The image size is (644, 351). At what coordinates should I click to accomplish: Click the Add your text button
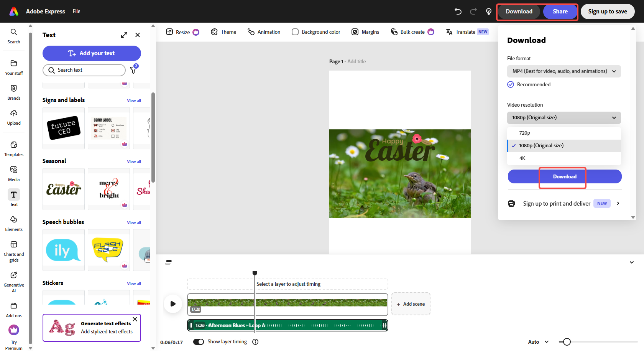point(92,53)
